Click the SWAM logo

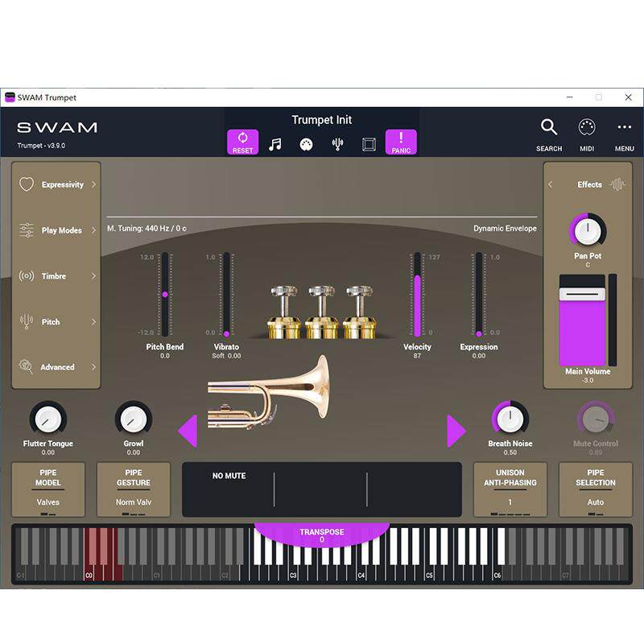[56, 127]
